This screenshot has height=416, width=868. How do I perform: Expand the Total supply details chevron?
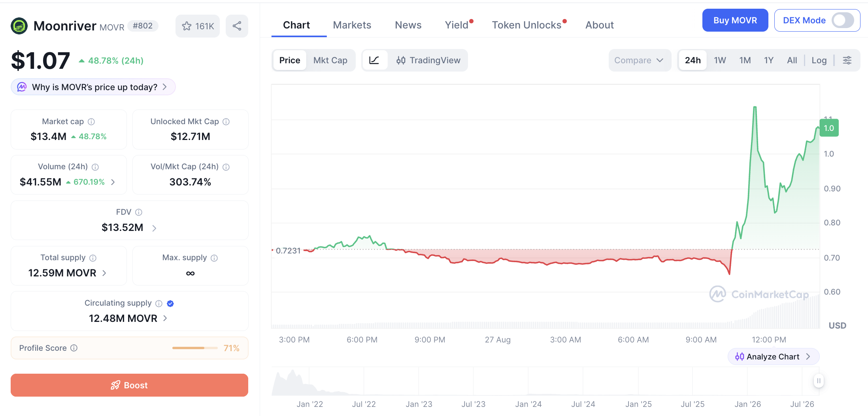104,273
